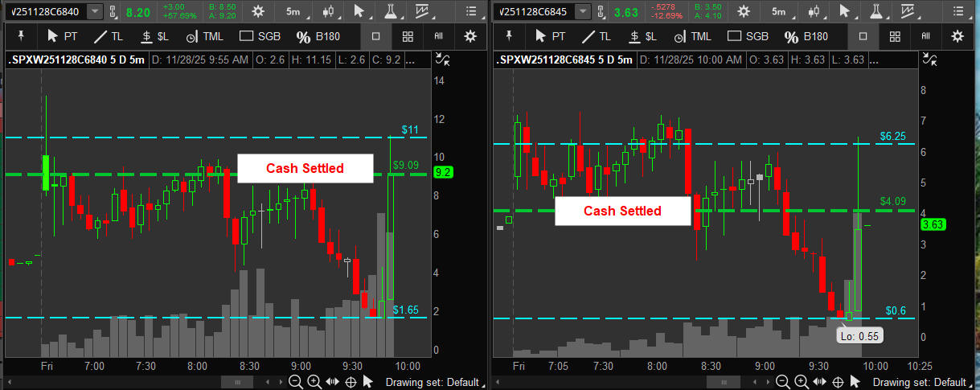
Task: Open symbol dropdown in the 6840 chart
Action: click(x=95, y=12)
